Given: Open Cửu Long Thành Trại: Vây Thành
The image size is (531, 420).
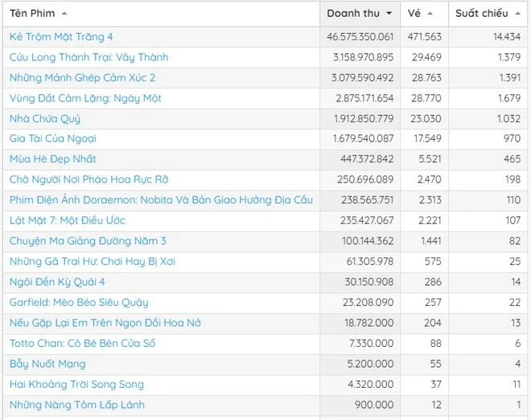Looking at the screenshot, I should pos(89,57).
